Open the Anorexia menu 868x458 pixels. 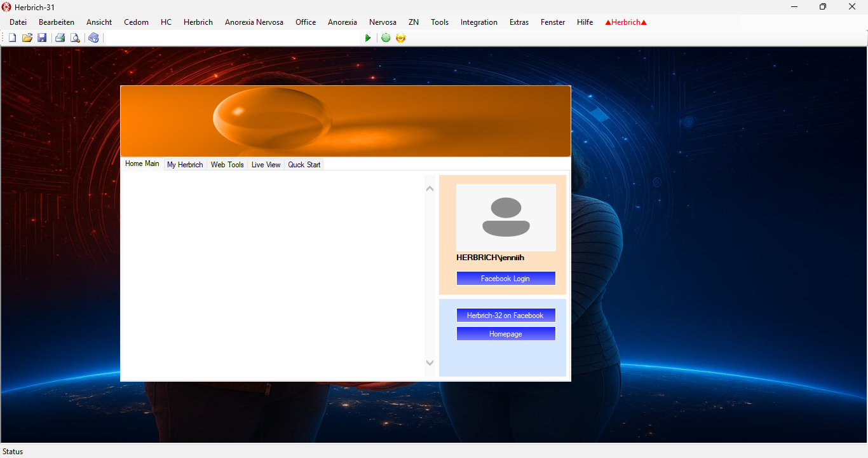(342, 22)
